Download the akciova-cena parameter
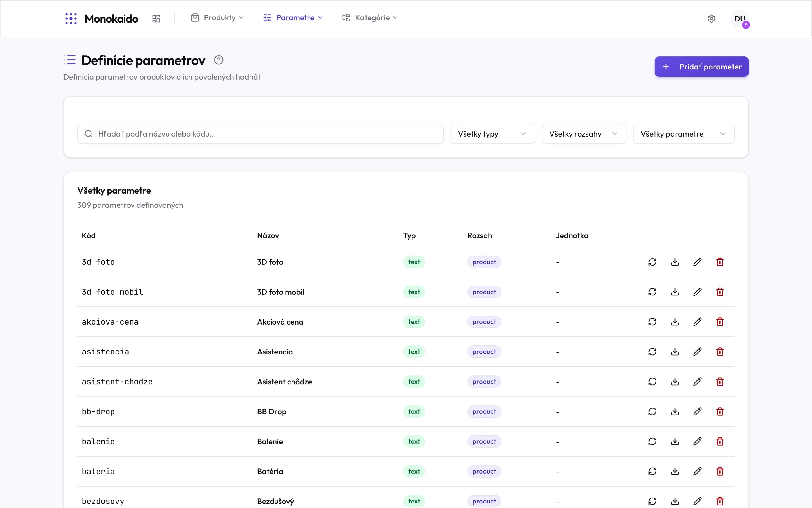812x508 pixels. 675,322
